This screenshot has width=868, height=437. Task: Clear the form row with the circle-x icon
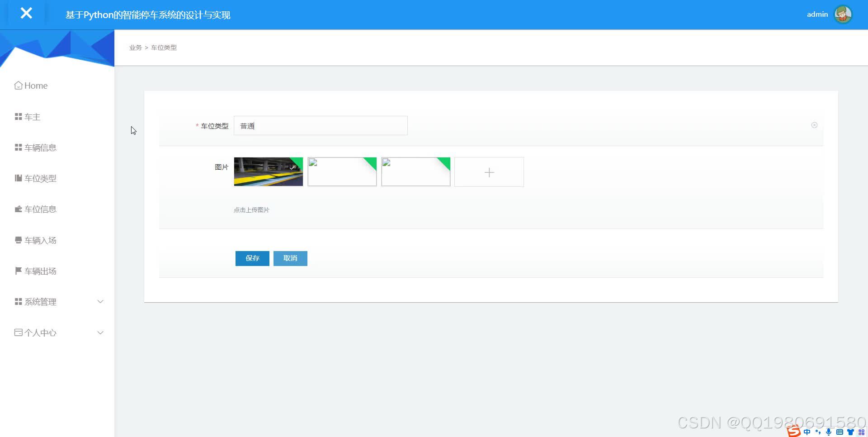point(814,125)
